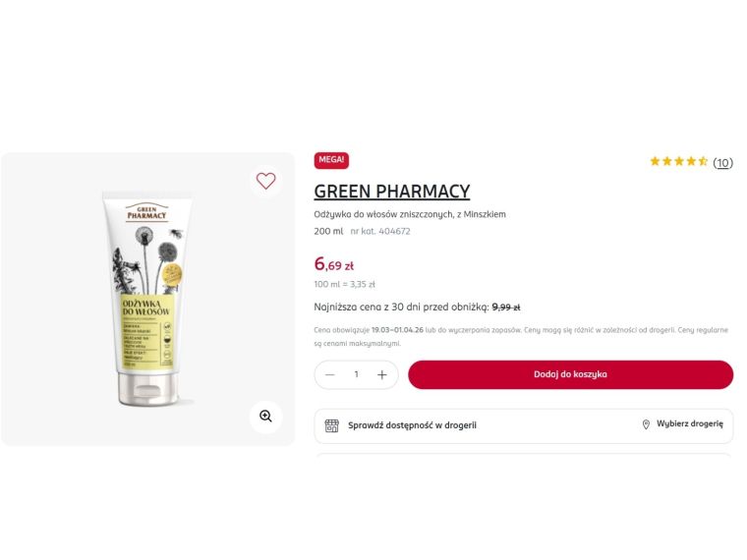Click the 6,69 zł price
747x560 pixels.
(x=334, y=264)
